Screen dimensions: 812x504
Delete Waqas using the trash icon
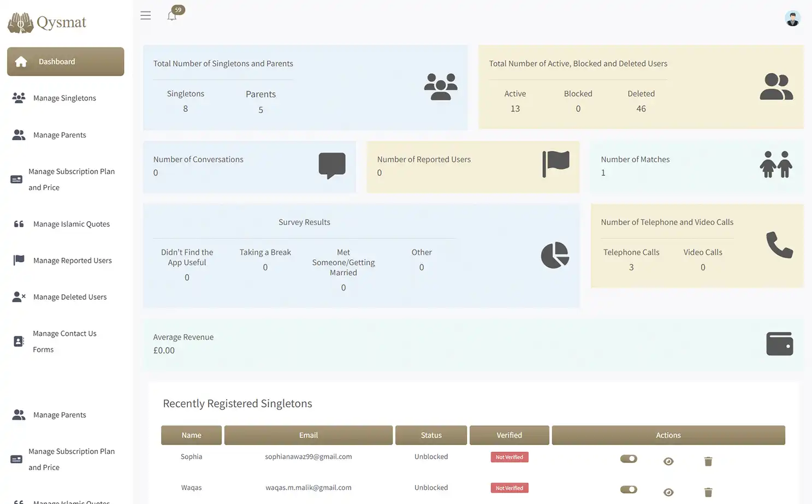(x=708, y=492)
